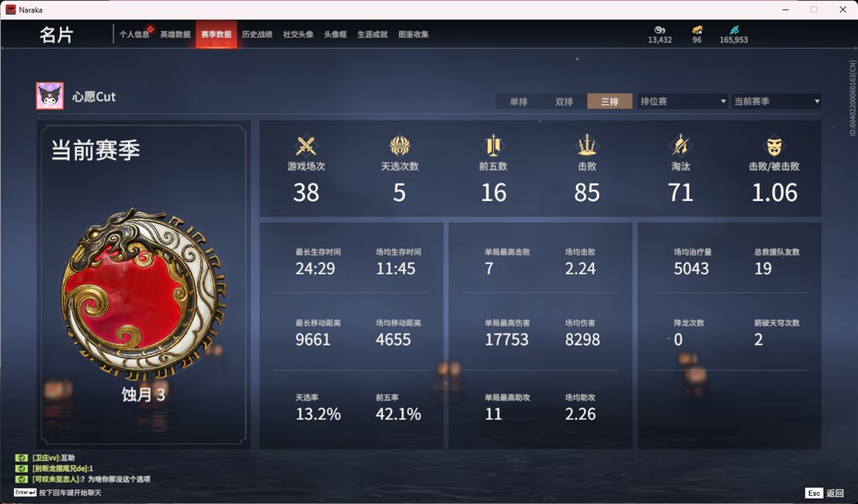Click the trident 击败 icon
Viewport: 858px width, 504px height.
(x=587, y=145)
